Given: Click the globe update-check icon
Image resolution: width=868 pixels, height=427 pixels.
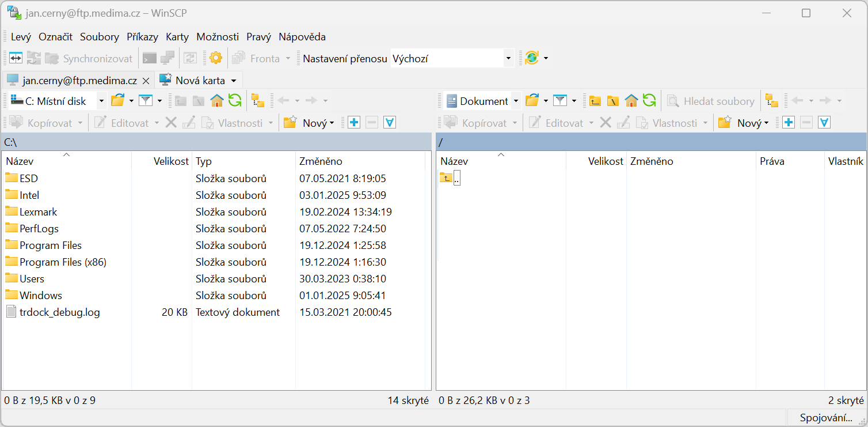Looking at the screenshot, I should (x=531, y=58).
